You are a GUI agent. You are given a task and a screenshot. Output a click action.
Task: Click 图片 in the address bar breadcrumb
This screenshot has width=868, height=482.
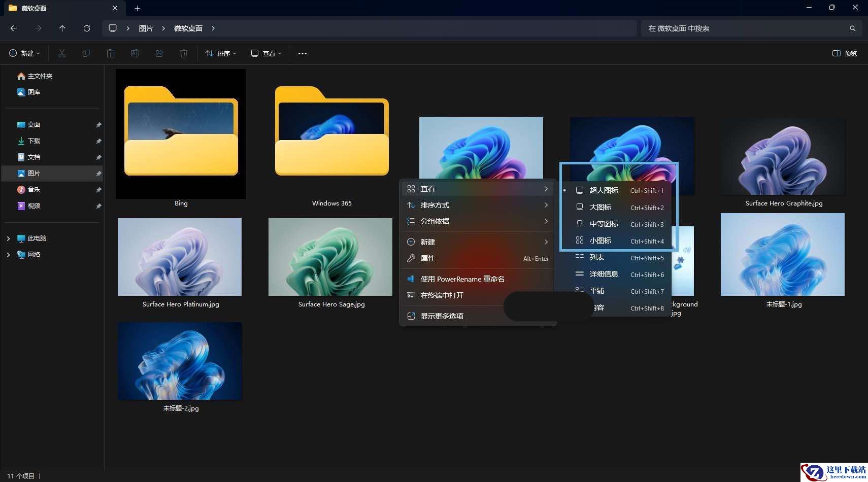[x=146, y=28]
